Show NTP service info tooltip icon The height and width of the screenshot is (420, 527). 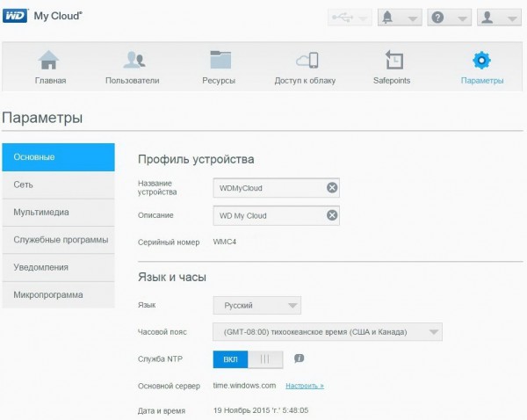(300, 358)
